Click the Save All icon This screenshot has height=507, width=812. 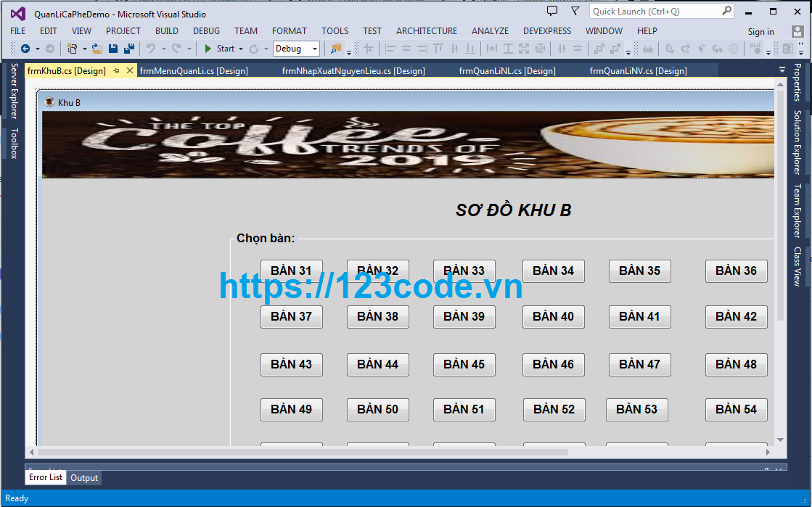[129, 48]
